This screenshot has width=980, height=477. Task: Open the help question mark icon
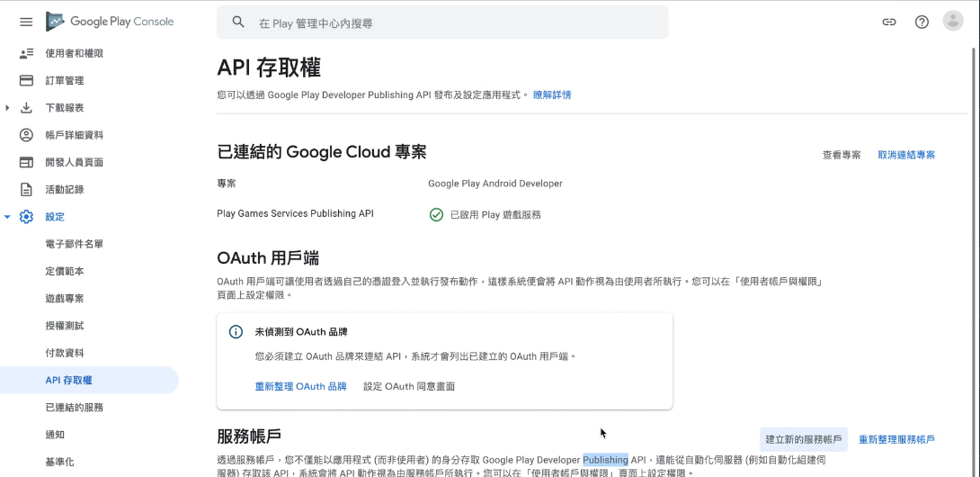(x=922, y=22)
